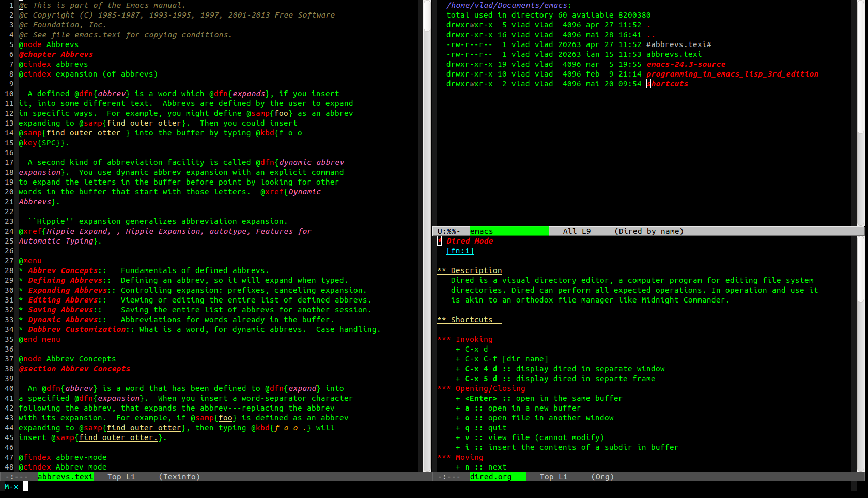Image resolution: width=868 pixels, height=498 pixels.
Task: Click the dired.org window's vertical scrollbar
Action: click(x=861, y=354)
